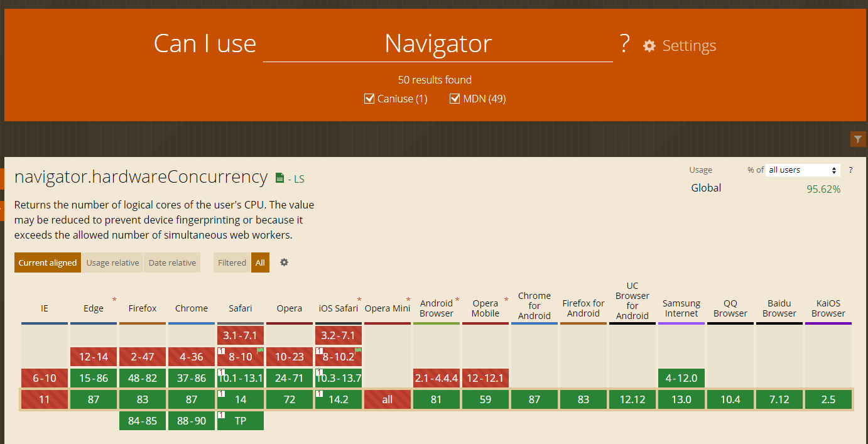
Task: Select Opera Mini 'all' cell
Action: click(388, 399)
